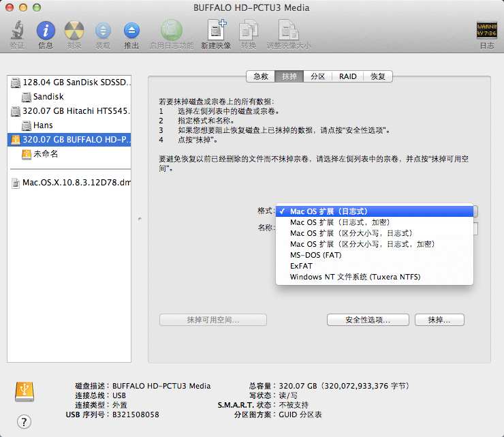This screenshot has width=504, height=437.
Task: Click the 启用日志功能 (Enable Journaling) icon
Action: coord(172,30)
